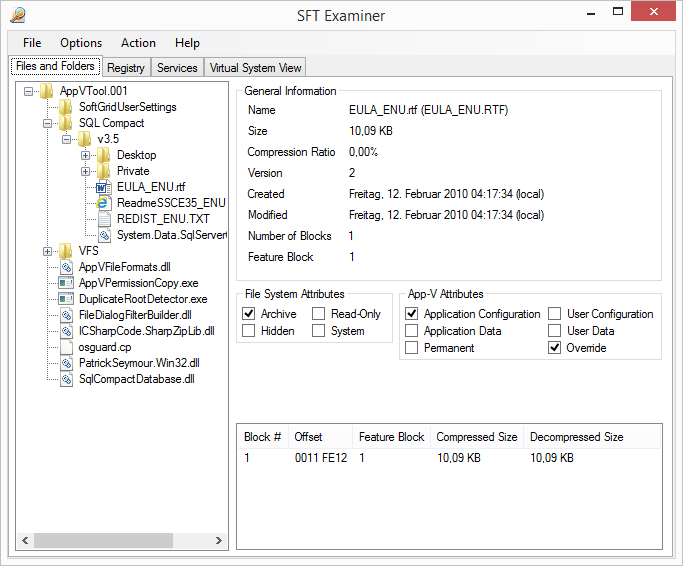
Task: Select osguard.cp name in tree
Action: click(x=105, y=347)
